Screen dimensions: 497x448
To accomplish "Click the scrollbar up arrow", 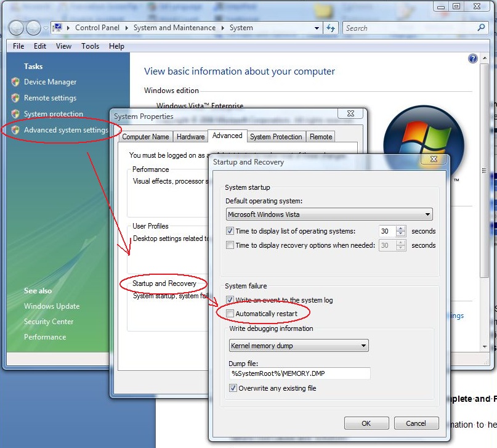I will [484, 59].
